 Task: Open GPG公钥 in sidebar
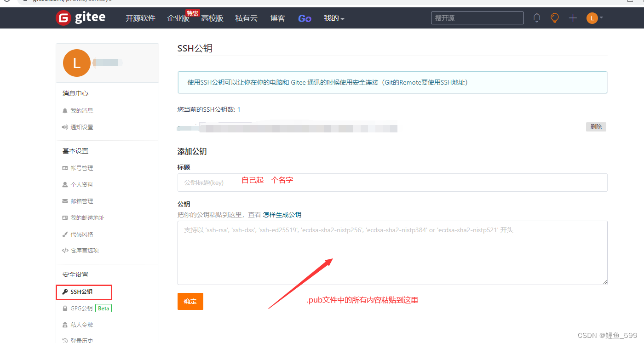pyautogui.click(x=81, y=309)
